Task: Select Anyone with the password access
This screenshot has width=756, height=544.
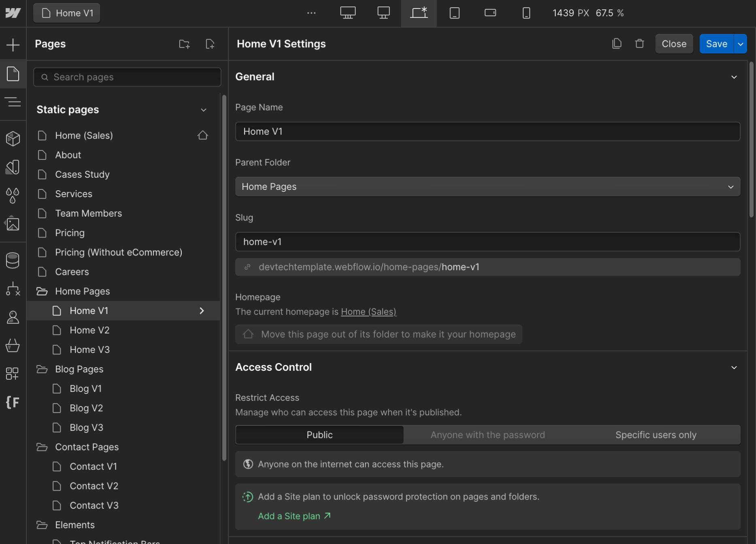Action: (x=487, y=434)
